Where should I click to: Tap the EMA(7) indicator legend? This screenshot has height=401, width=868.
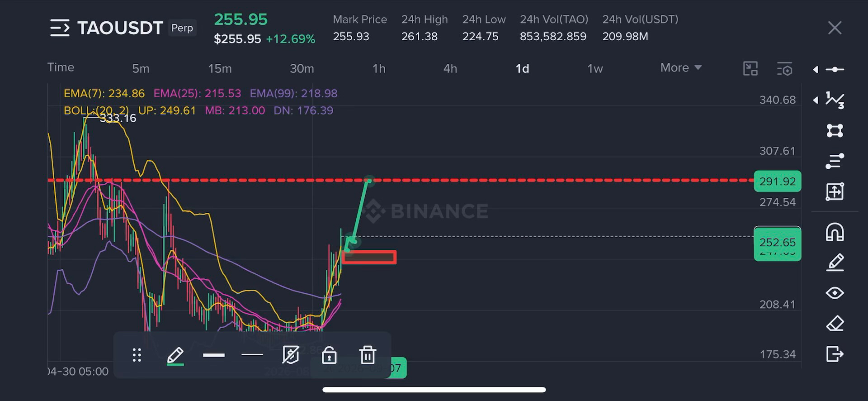[x=104, y=94]
